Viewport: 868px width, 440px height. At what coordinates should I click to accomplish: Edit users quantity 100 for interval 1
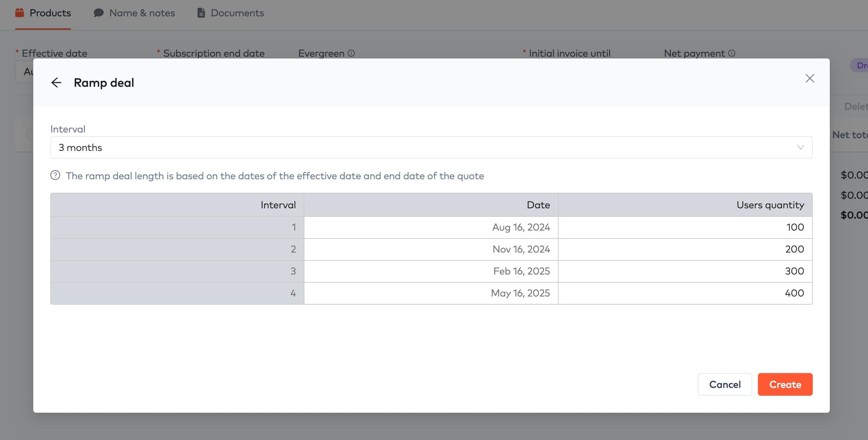click(685, 227)
